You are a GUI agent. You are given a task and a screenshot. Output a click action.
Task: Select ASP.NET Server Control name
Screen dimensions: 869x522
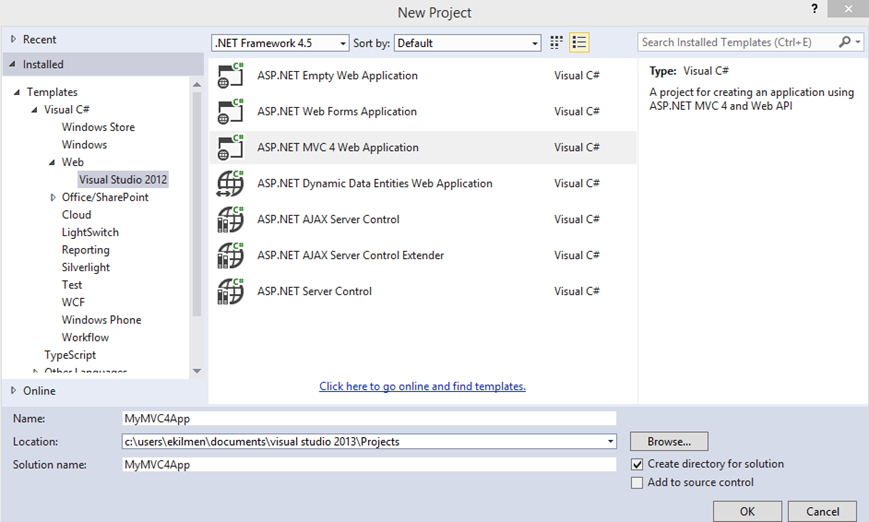314,291
